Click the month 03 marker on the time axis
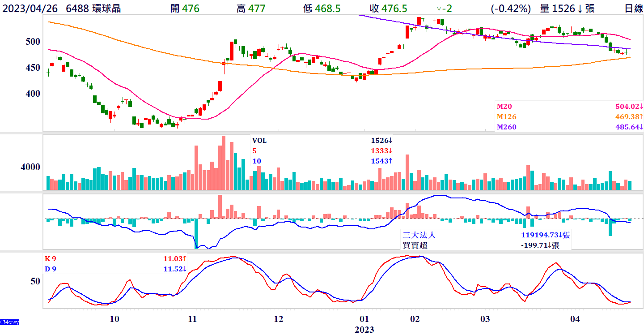This screenshot has width=644, height=335. pos(485,319)
